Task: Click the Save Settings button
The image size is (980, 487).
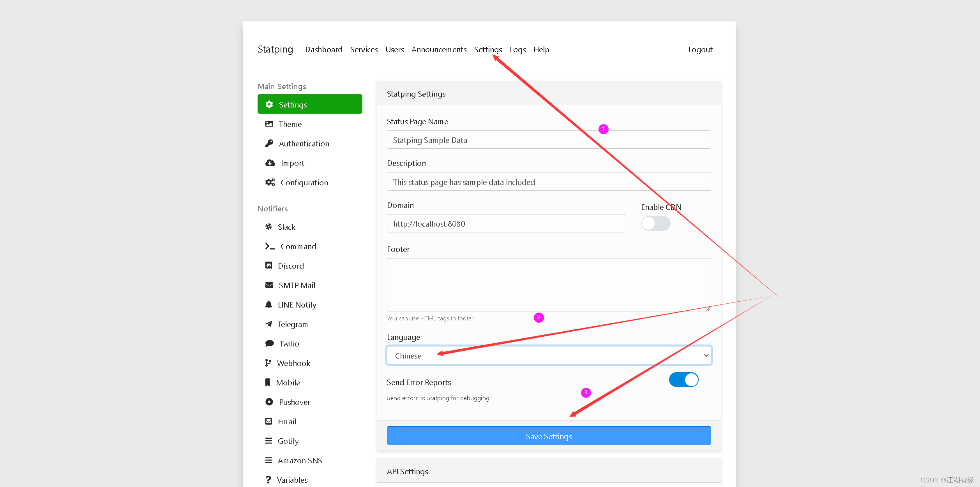Action: [549, 436]
